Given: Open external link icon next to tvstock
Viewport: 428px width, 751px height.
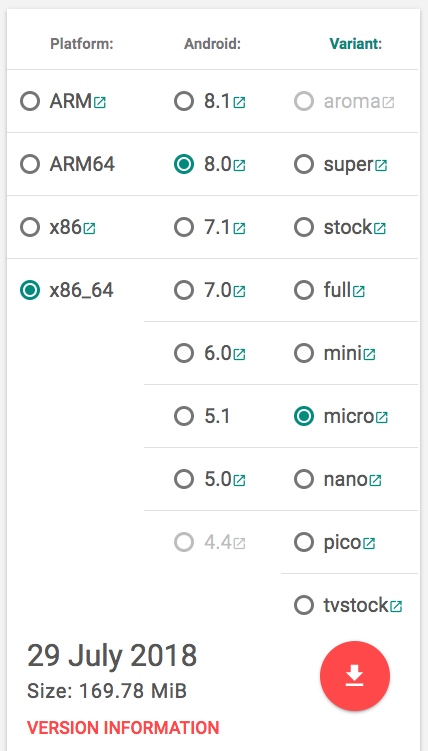Looking at the screenshot, I should click(396, 606).
